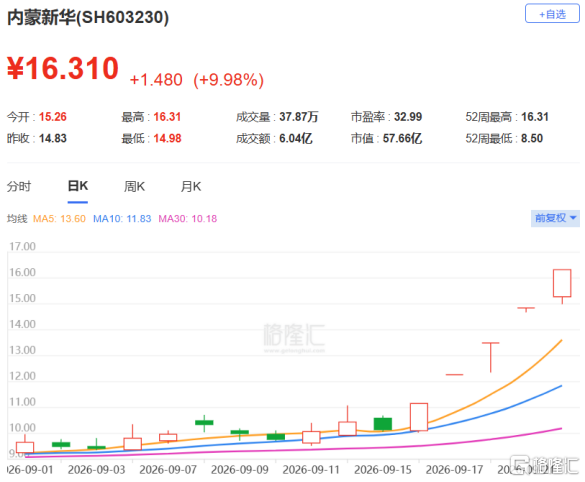
Task: Add stock to watchlist with +自选 button
Action: click(x=552, y=14)
